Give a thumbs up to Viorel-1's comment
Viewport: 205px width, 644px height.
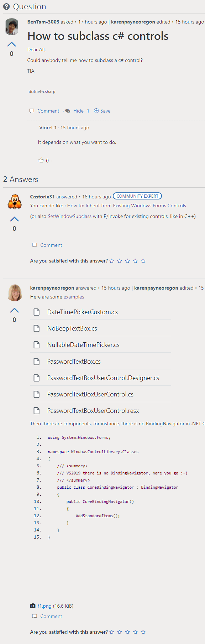click(41, 160)
